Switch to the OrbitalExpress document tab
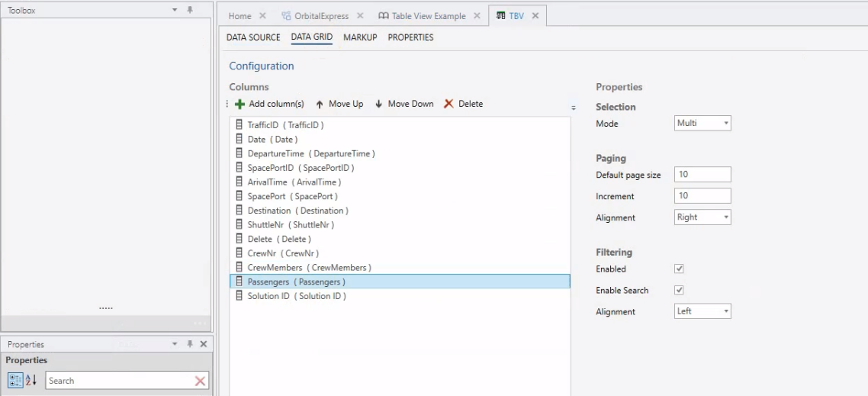The image size is (868, 396). (321, 16)
